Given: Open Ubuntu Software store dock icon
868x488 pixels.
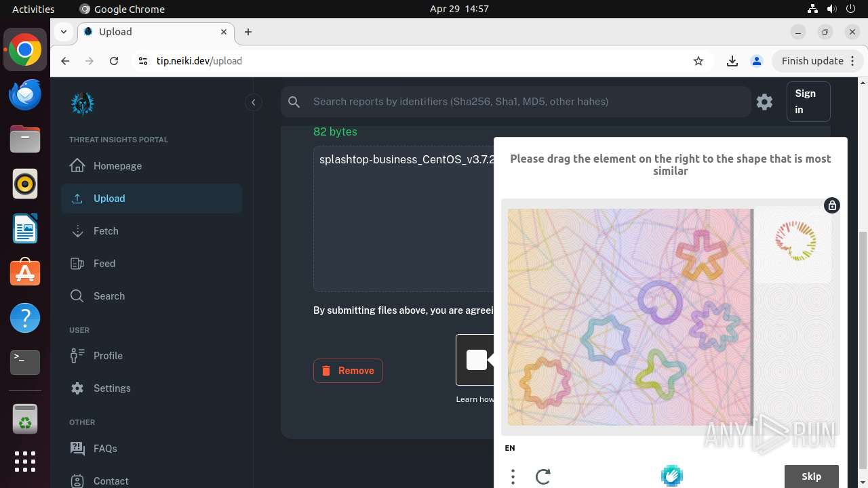Looking at the screenshot, I should [25, 273].
